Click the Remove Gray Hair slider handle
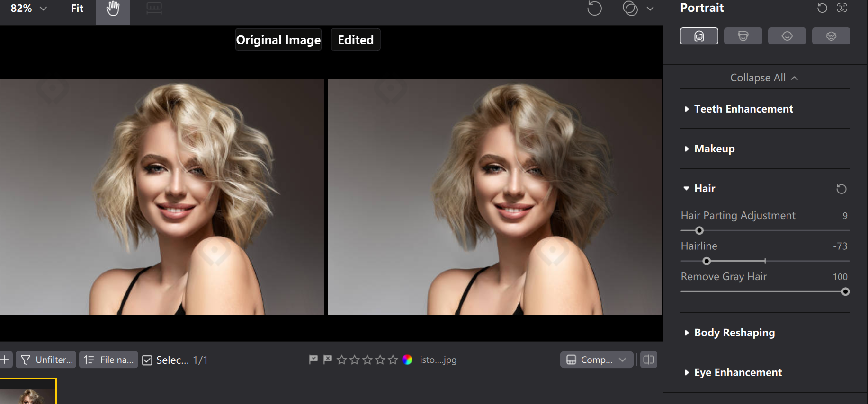Screen dimensions: 868x404 pyautogui.click(x=845, y=292)
